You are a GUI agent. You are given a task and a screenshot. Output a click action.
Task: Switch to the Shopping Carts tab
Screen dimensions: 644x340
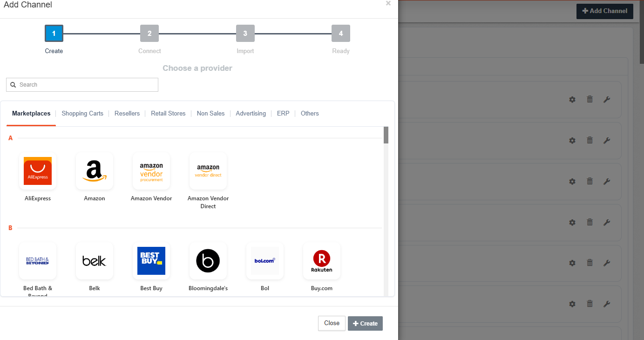[82, 114]
